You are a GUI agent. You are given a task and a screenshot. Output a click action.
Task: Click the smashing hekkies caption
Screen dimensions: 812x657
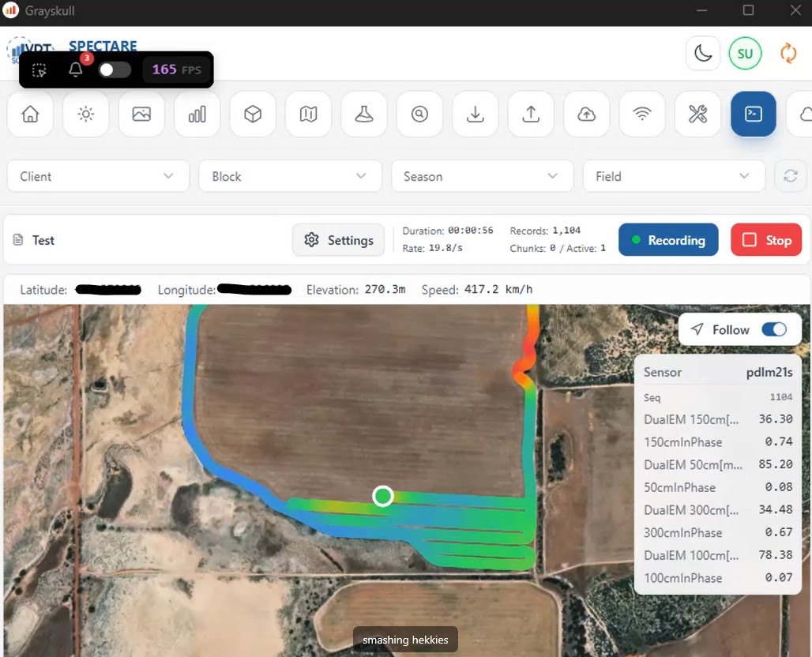tap(405, 640)
